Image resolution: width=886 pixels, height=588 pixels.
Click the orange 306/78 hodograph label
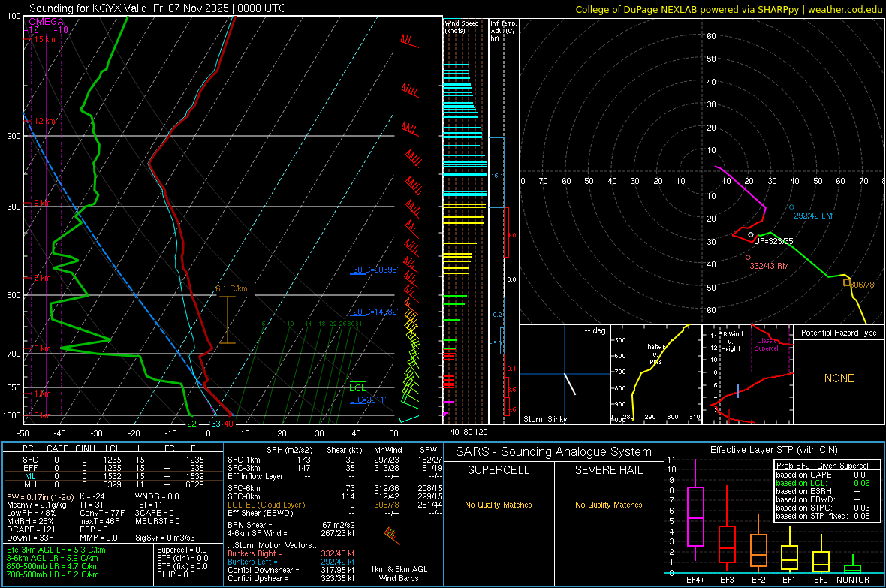click(x=862, y=285)
